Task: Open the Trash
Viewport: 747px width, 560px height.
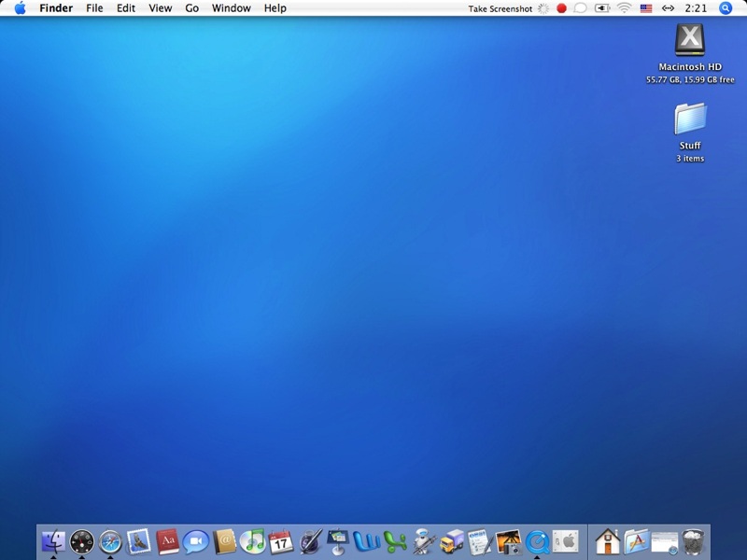Action: (x=693, y=541)
